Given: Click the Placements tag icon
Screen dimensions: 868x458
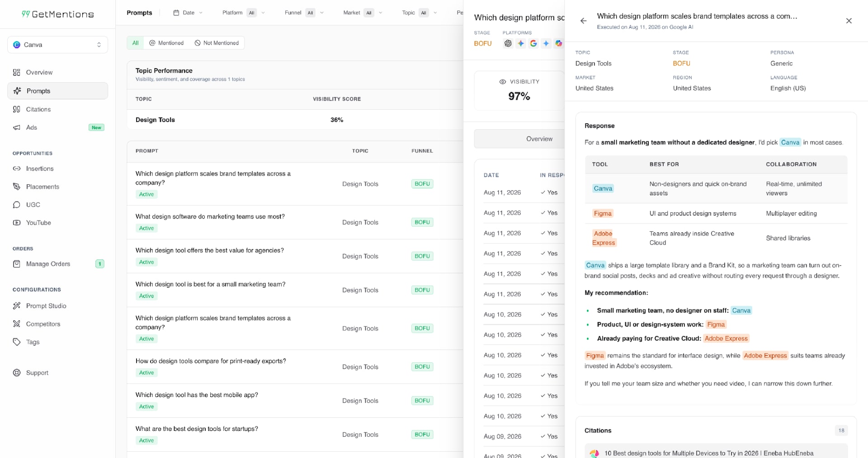Looking at the screenshot, I should [x=17, y=187].
